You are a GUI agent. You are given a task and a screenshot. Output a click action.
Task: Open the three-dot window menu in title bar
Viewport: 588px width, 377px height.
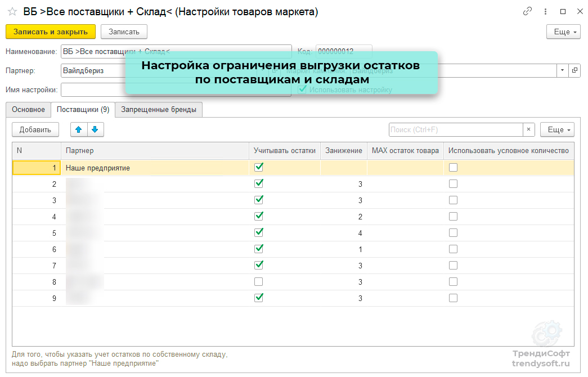coord(545,12)
